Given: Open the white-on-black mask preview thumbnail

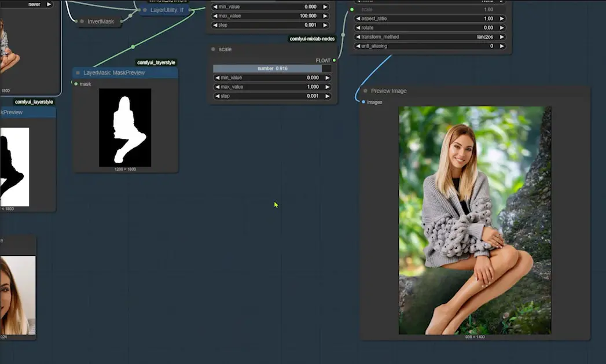Looking at the screenshot, I should (125, 127).
